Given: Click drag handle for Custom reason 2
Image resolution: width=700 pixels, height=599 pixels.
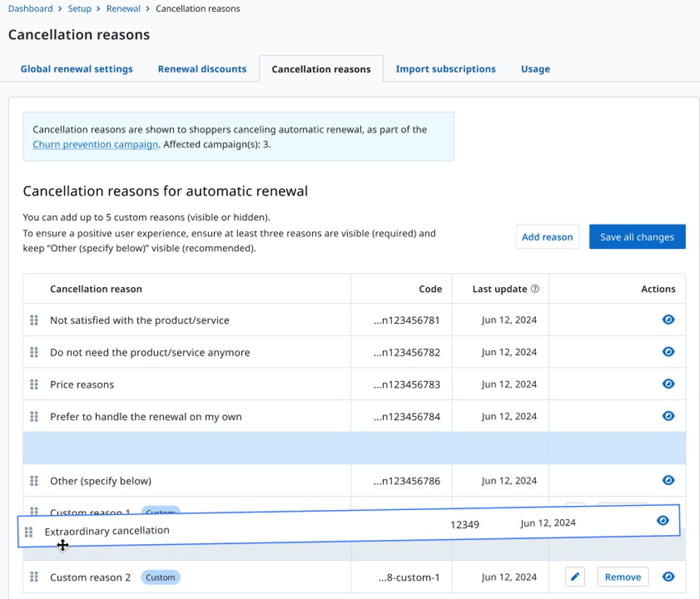Looking at the screenshot, I should (x=34, y=577).
